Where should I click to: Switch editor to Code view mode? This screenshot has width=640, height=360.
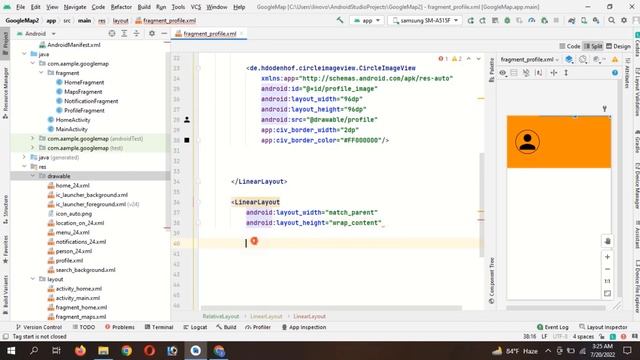click(570, 46)
